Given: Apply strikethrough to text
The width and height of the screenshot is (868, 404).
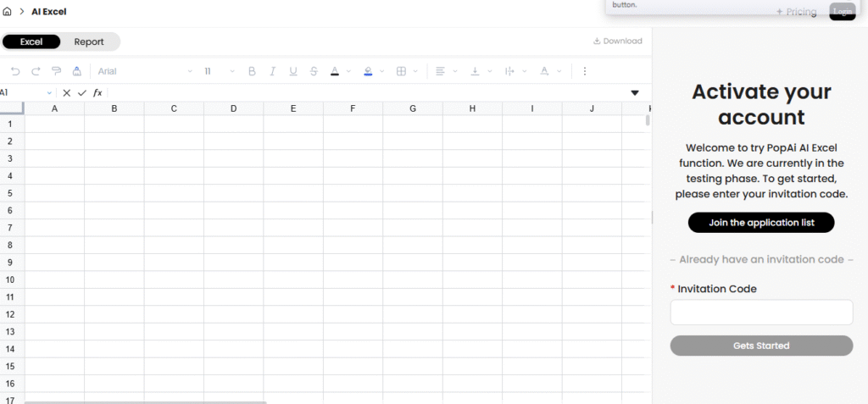Looking at the screenshot, I should (x=314, y=71).
